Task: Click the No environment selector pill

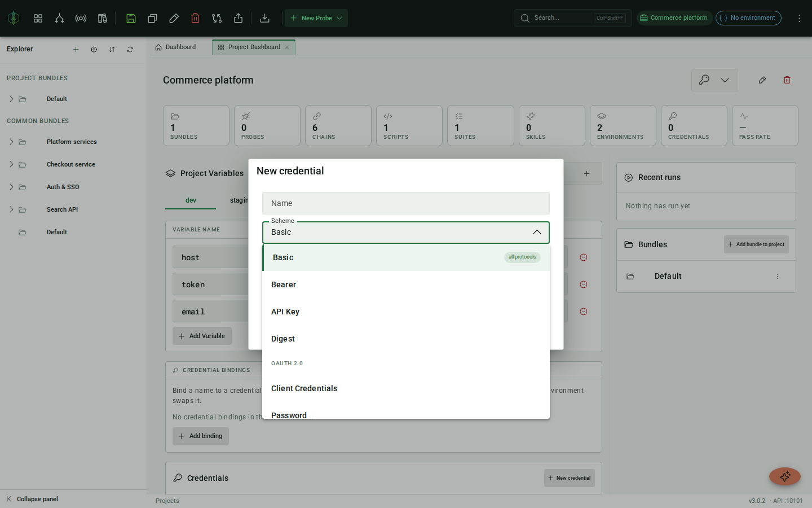Action: 748,18
